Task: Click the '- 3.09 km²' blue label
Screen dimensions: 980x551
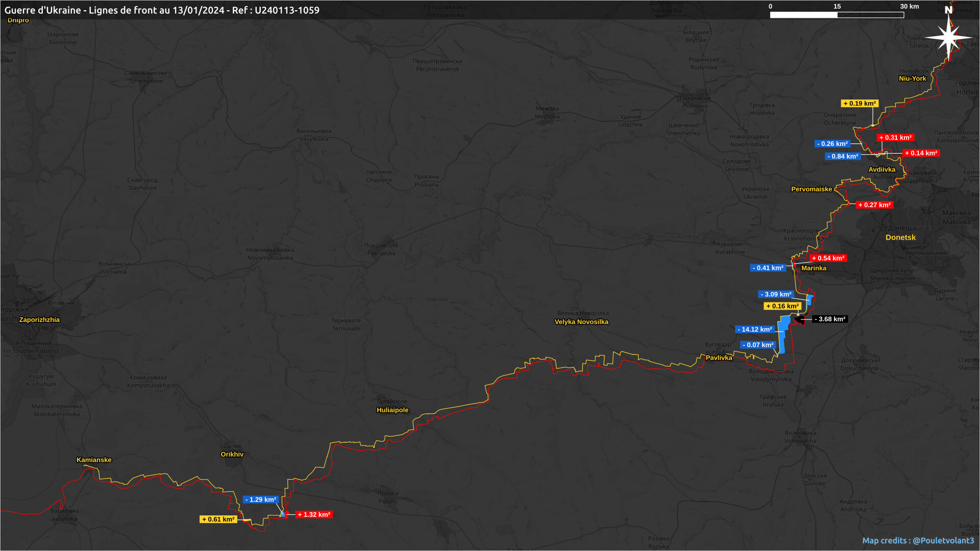Action: tap(776, 294)
